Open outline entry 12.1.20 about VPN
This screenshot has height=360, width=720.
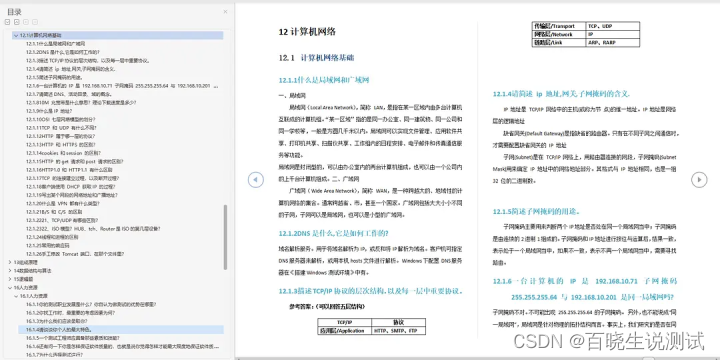click(x=63, y=203)
